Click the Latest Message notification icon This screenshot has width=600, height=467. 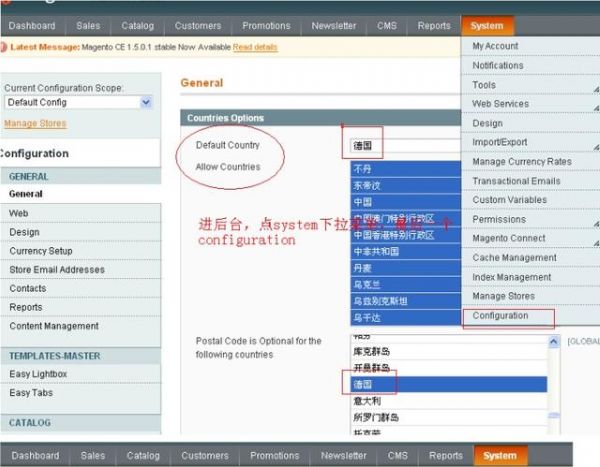tap(5, 47)
